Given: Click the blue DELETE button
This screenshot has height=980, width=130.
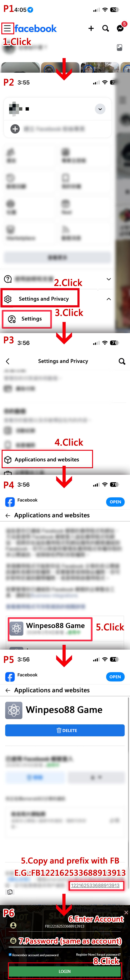Looking at the screenshot, I should [x=65, y=730].
